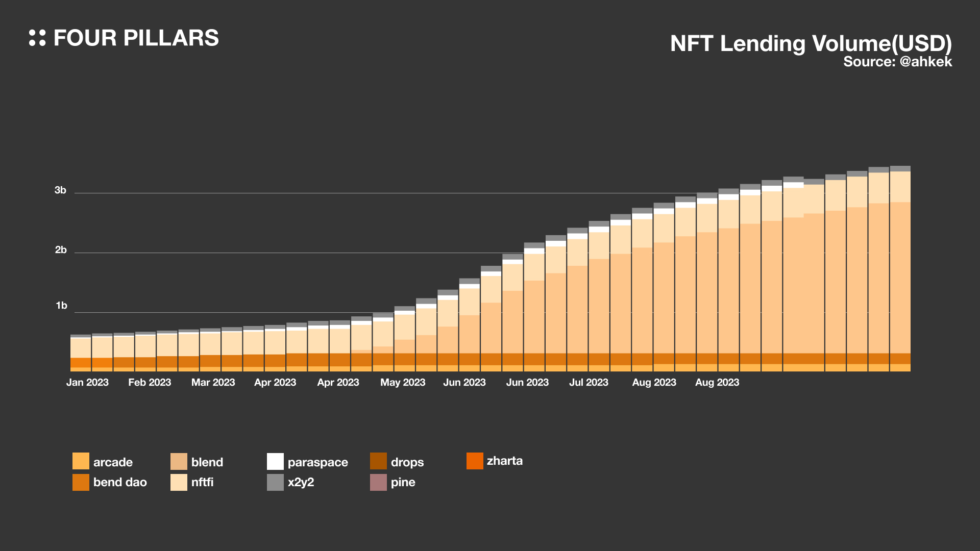The image size is (980, 551).
Task: Click the pine legend color swatch
Action: [378, 482]
